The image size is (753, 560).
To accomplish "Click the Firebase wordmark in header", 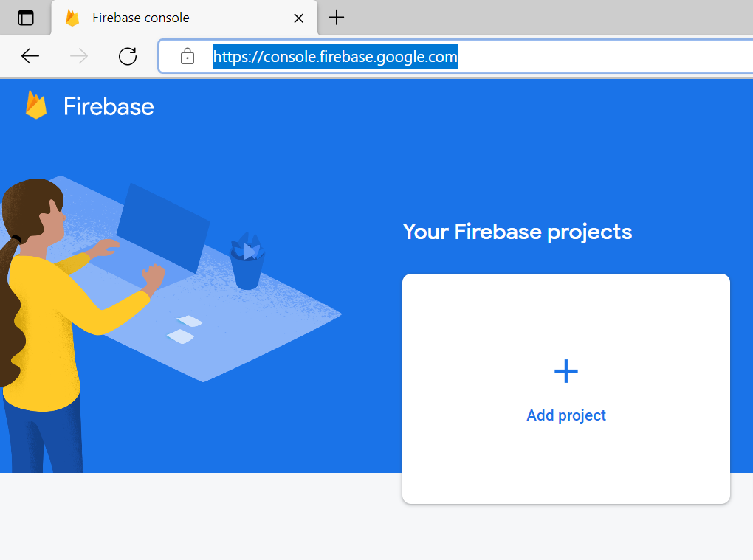I will click(109, 106).
